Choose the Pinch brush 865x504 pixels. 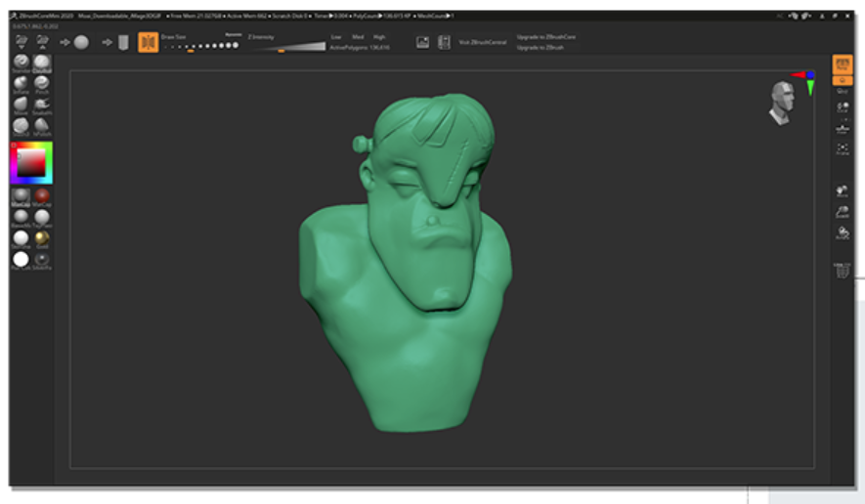coord(42,83)
